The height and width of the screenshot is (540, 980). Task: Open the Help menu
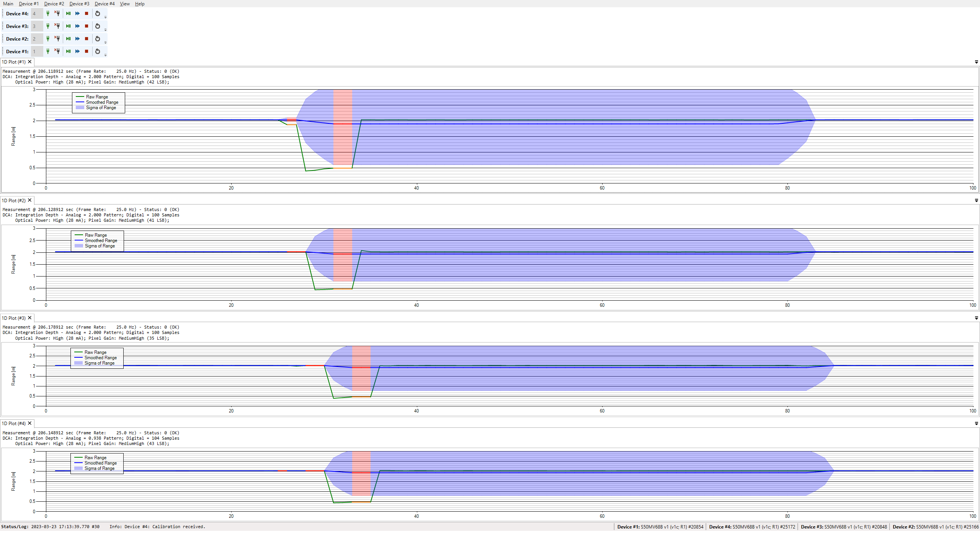pos(139,4)
